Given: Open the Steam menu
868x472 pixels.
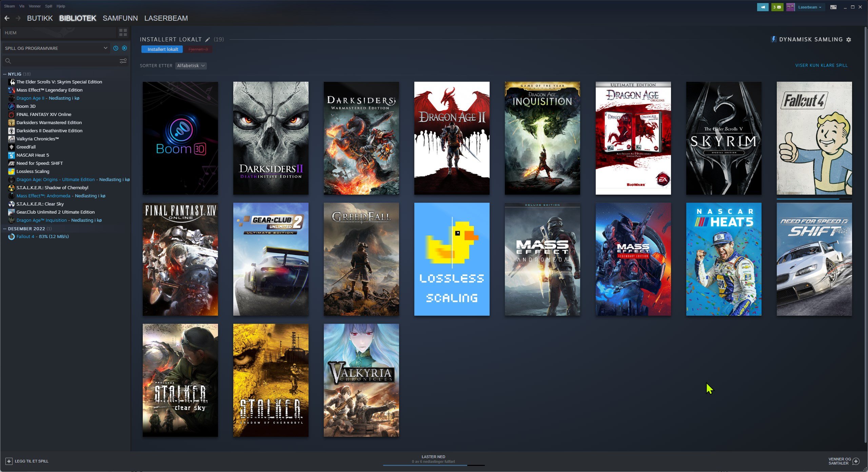Looking at the screenshot, I should click(9, 6).
